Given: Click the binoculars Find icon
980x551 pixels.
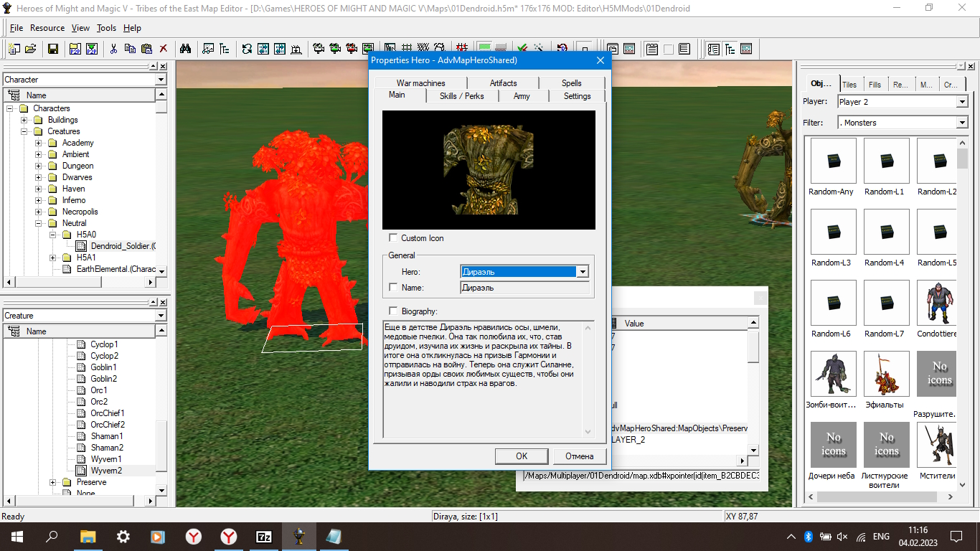Looking at the screenshot, I should 185,49.
